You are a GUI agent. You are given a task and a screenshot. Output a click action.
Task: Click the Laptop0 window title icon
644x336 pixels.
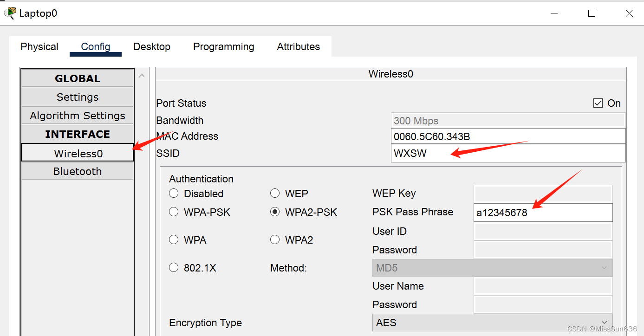pyautogui.click(x=9, y=13)
